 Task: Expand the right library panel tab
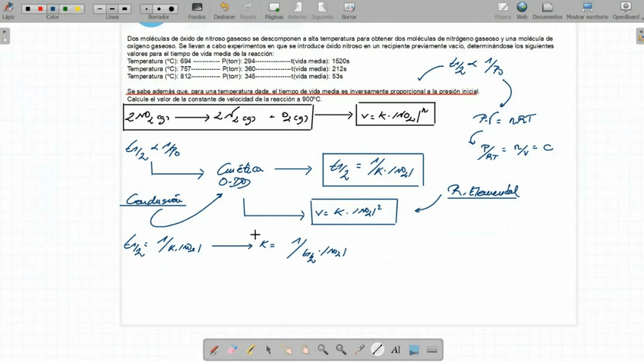pos(640,36)
